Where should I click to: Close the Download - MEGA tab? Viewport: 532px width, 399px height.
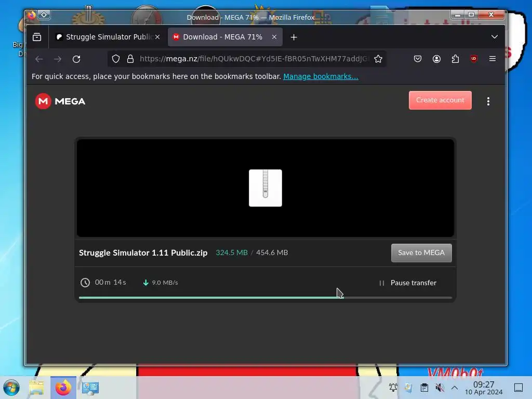click(x=274, y=37)
